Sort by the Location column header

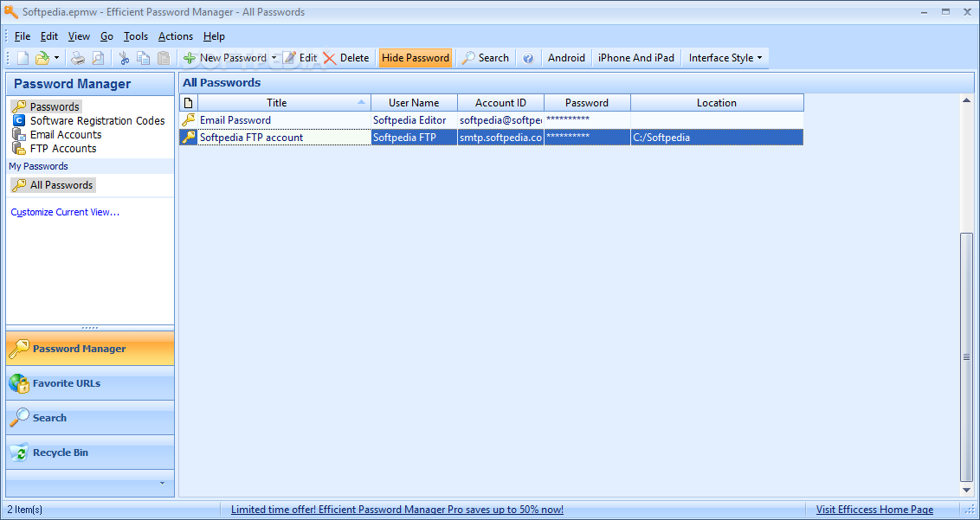(x=717, y=102)
